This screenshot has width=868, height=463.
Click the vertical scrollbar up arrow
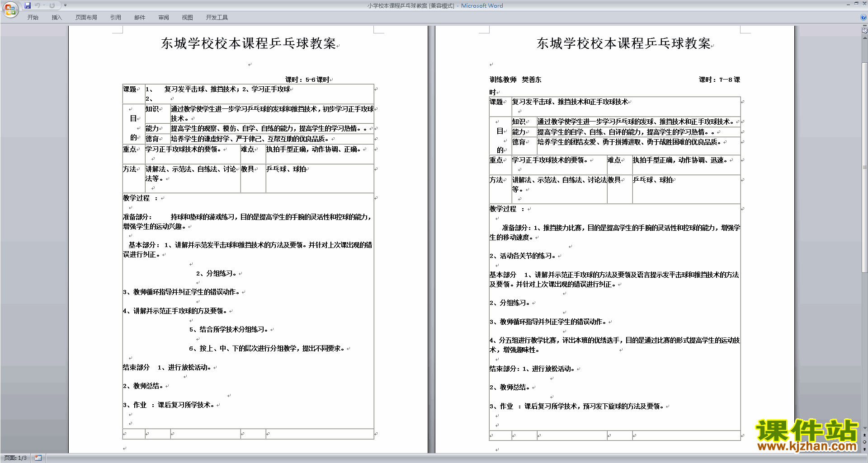point(864,38)
